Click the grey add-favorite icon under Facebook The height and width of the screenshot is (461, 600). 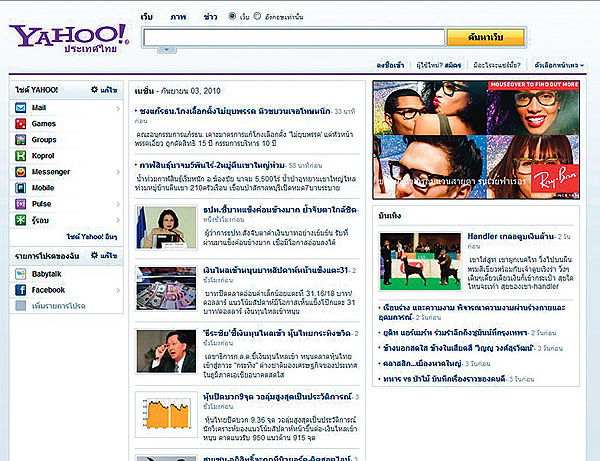point(20,306)
